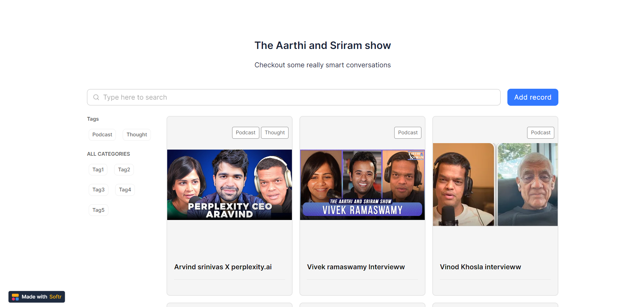Click the Tags section label
Screen dimensions: 644x307
pos(93,119)
